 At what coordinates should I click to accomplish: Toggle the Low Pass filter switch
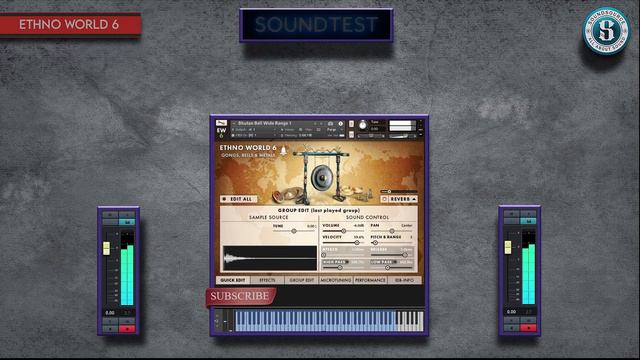(396, 262)
